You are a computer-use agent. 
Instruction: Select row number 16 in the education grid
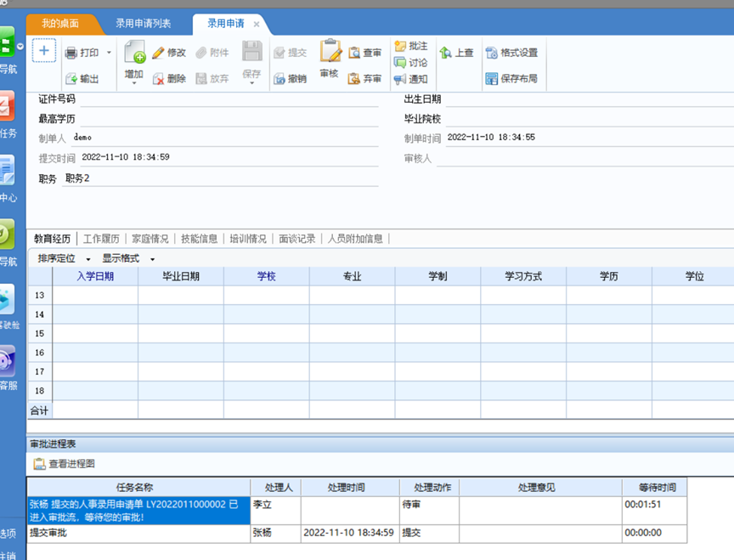pyautogui.click(x=40, y=353)
